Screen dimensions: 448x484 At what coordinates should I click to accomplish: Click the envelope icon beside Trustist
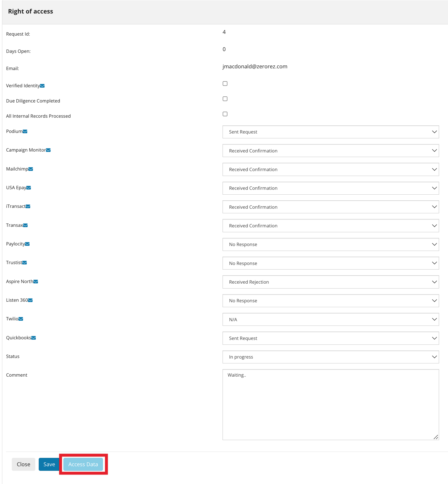[x=24, y=263]
